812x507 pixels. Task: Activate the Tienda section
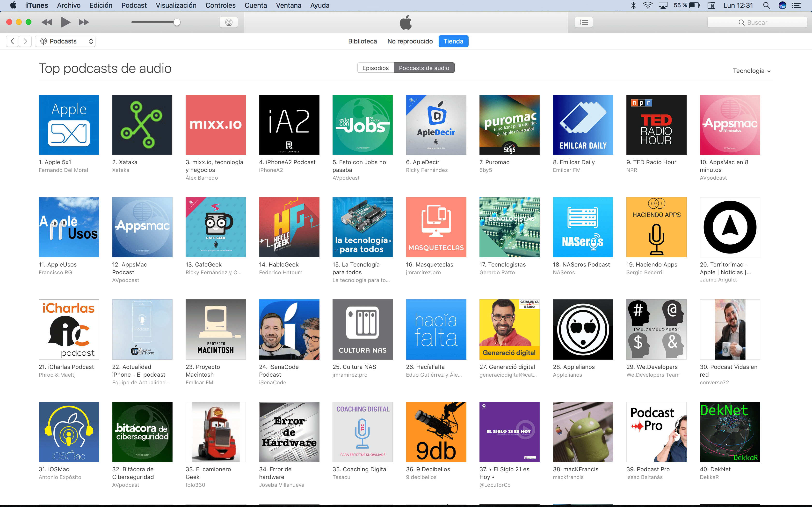(453, 41)
